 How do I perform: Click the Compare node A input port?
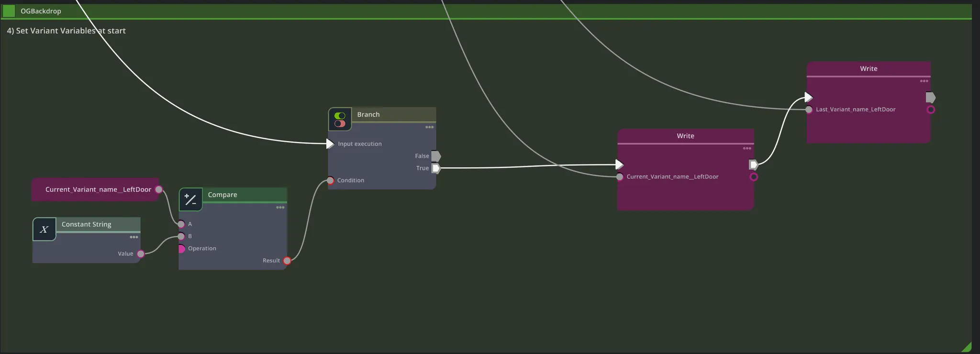(x=181, y=224)
